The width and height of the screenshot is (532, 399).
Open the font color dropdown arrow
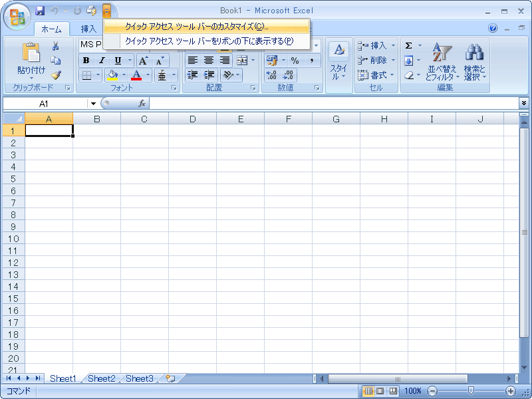[148, 75]
